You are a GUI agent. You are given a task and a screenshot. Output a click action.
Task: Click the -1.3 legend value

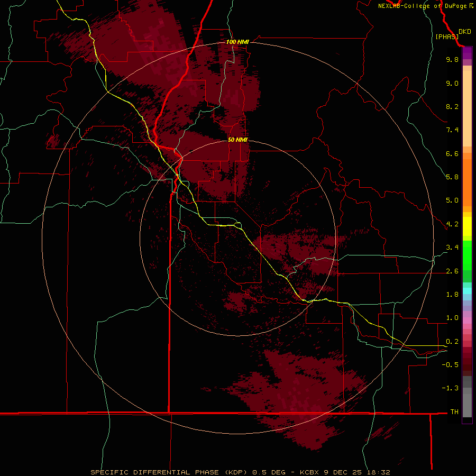coord(450,388)
